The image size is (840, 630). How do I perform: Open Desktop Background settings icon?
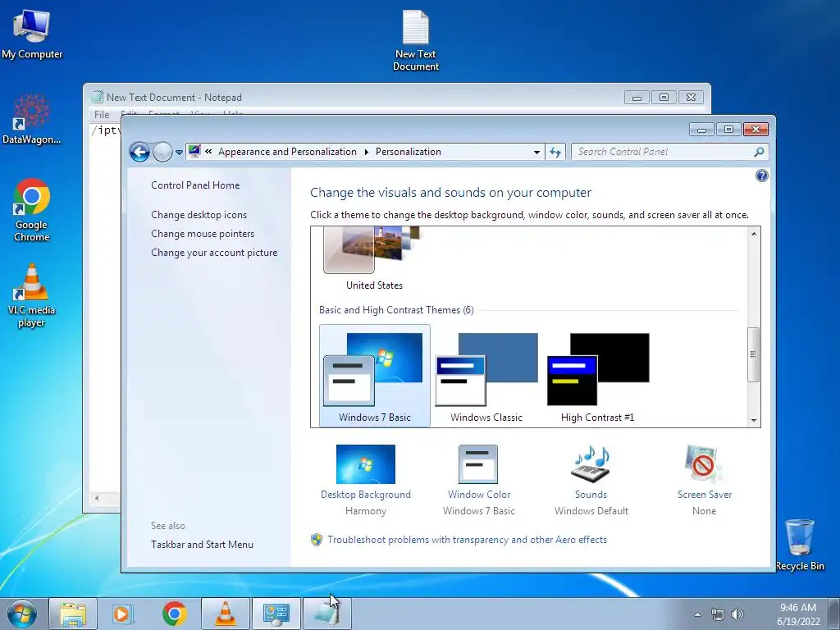pos(365,464)
